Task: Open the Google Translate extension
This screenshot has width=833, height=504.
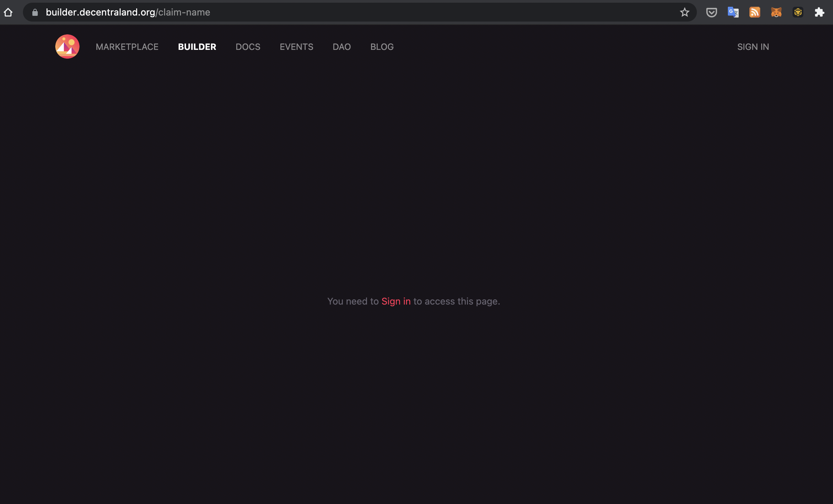Action: 733,12
